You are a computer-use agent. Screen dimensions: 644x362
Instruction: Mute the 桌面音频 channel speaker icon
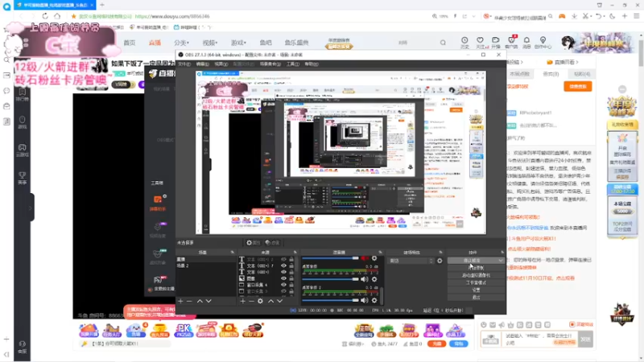pyautogui.click(x=365, y=279)
